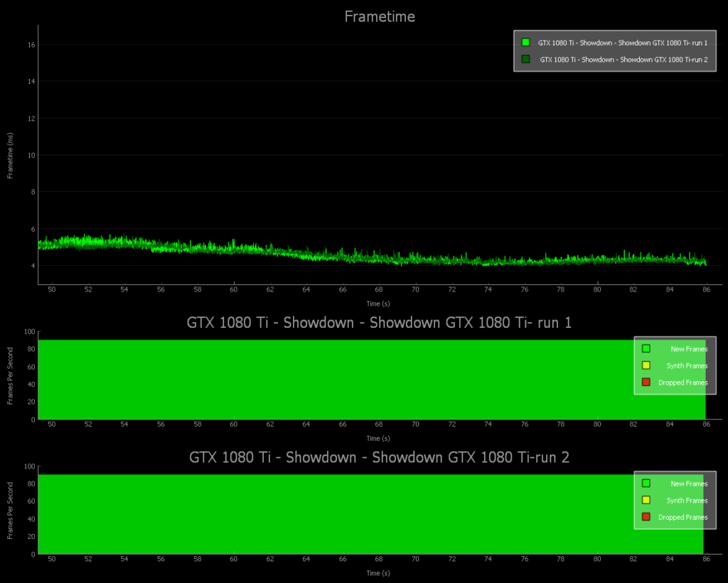Click the dark green run 2 swatch in the Frametime legend
This screenshot has width=728, height=583.
click(x=525, y=60)
